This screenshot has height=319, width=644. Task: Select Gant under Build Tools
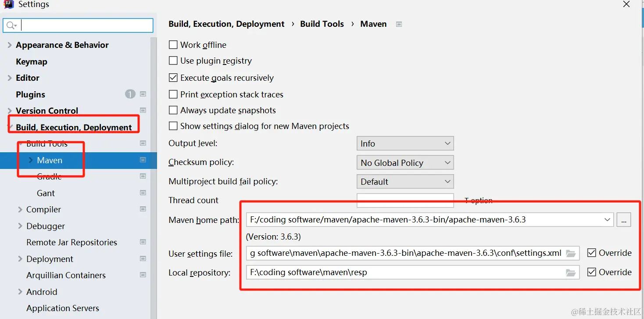click(46, 193)
